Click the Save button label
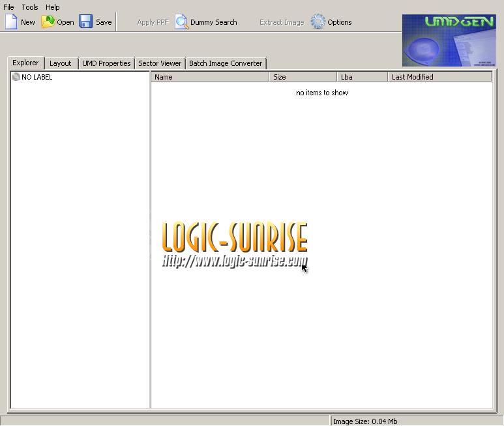Viewport: 504px width, 426px height. tap(104, 22)
